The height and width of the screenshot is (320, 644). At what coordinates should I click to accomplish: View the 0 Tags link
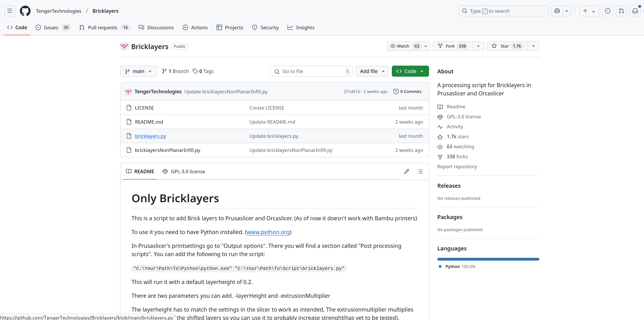(203, 71)
